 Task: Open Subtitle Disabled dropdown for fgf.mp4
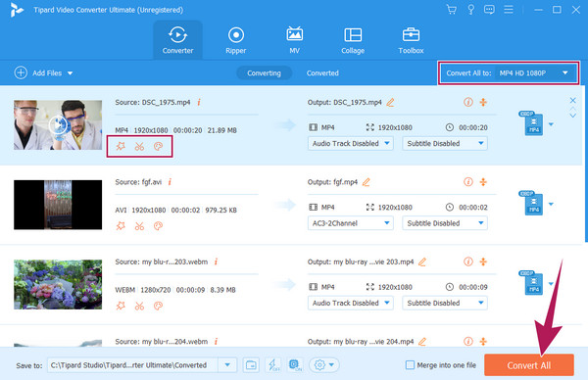point(445,223)
